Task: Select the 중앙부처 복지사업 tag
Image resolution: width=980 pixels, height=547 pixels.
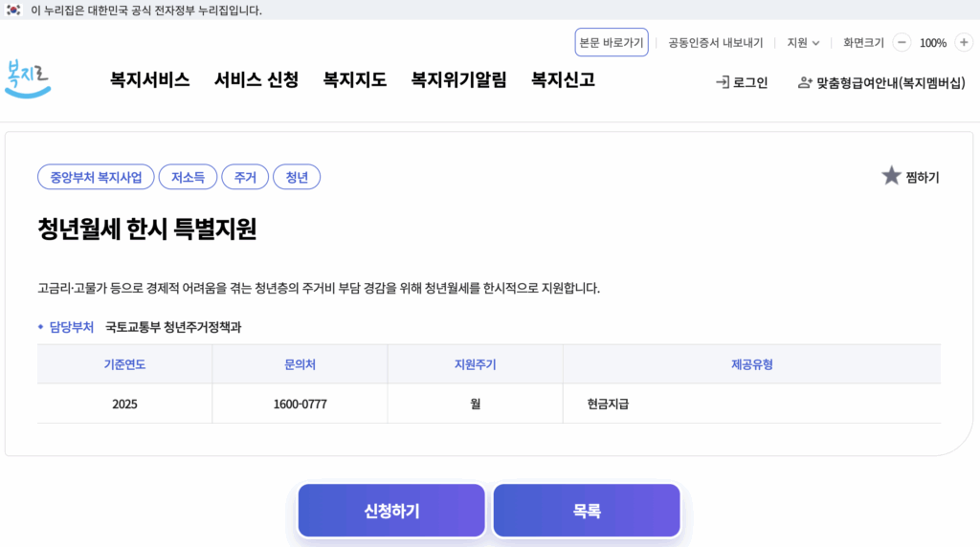Action: click(96, 177)
